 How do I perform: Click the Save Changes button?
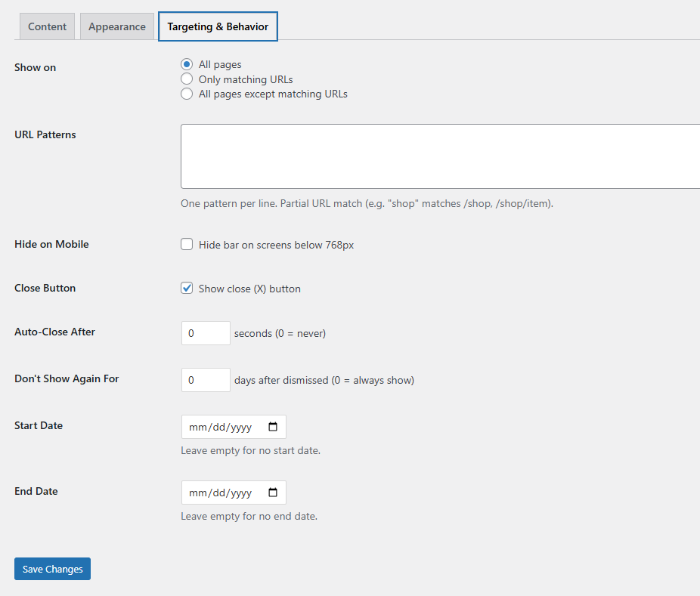(x=51, y=568)
